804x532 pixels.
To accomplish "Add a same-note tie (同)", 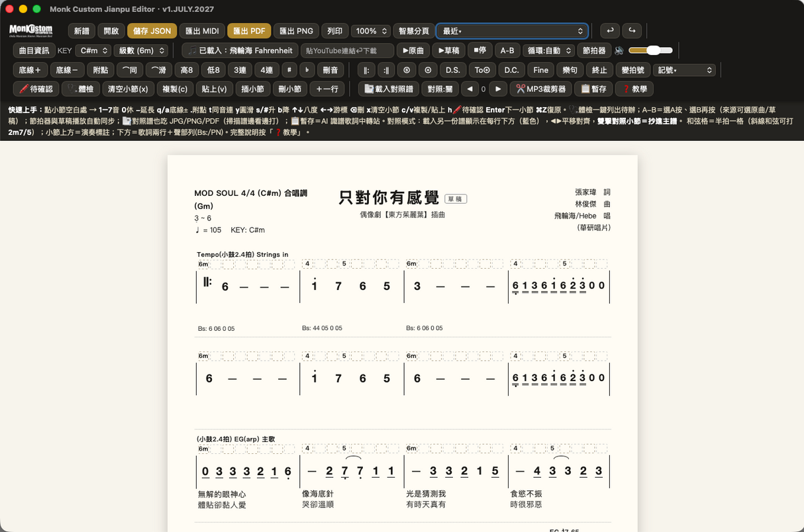I will click(129, 69).
